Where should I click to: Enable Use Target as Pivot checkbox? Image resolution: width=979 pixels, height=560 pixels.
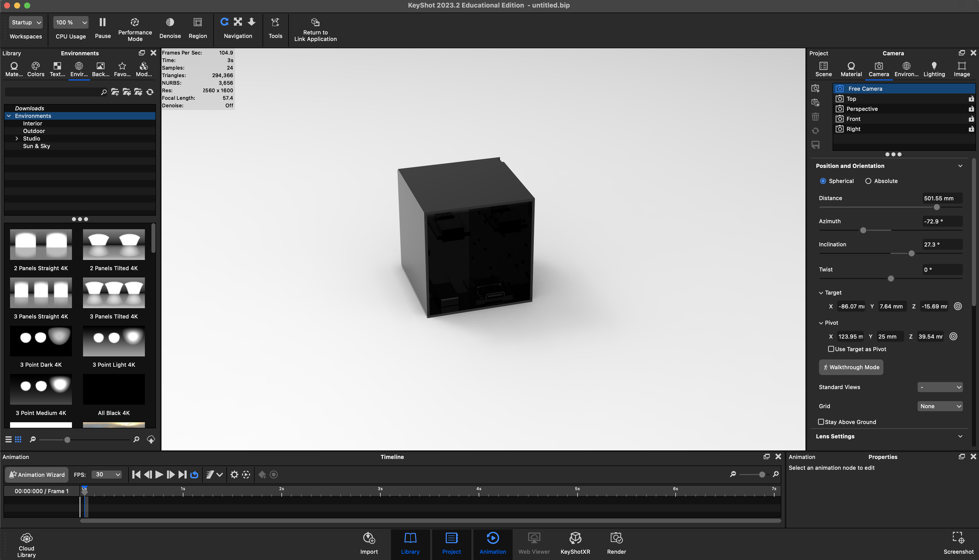(x=831, y=349)
